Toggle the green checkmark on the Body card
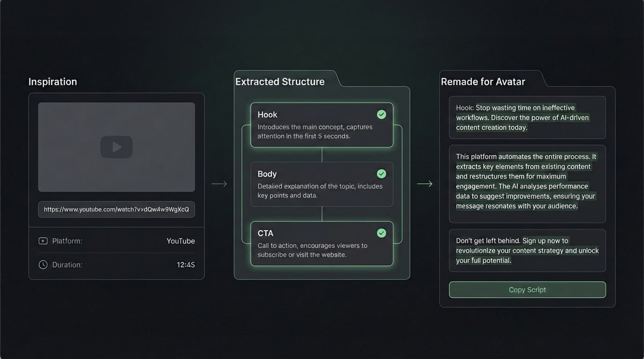The image size is (644, 359). [x=381, y=173]
